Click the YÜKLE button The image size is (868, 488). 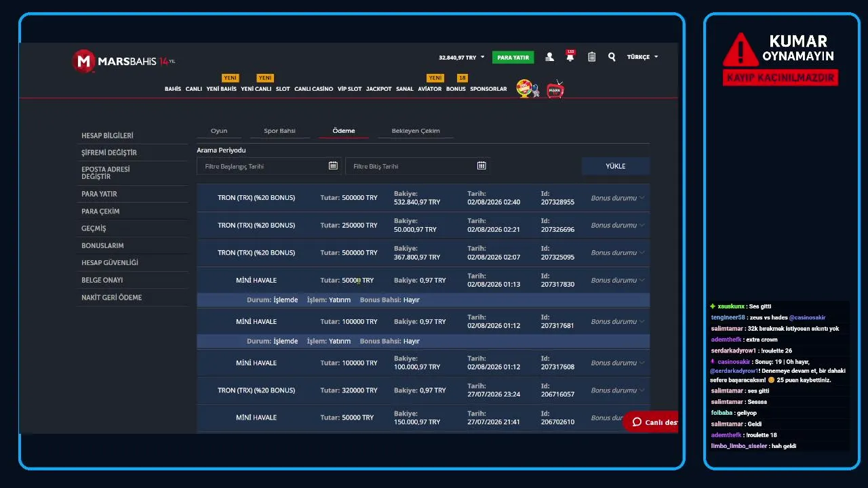point(616,166)
